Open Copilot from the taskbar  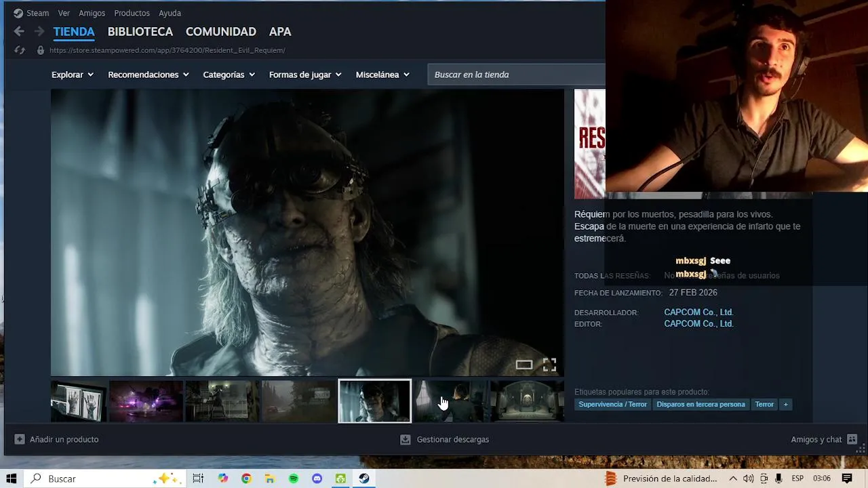pos(223,479)
